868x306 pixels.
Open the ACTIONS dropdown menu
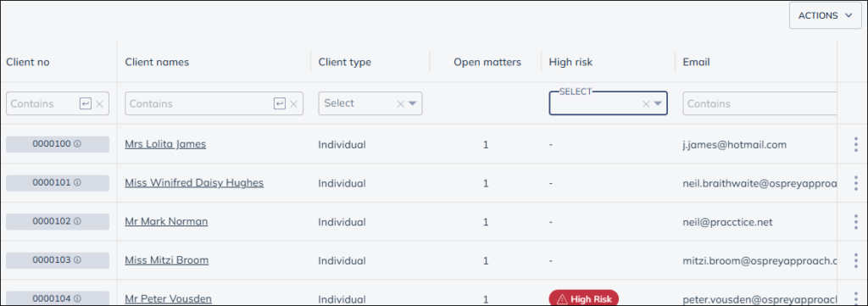pyautogui.click(x=825, y=15)
